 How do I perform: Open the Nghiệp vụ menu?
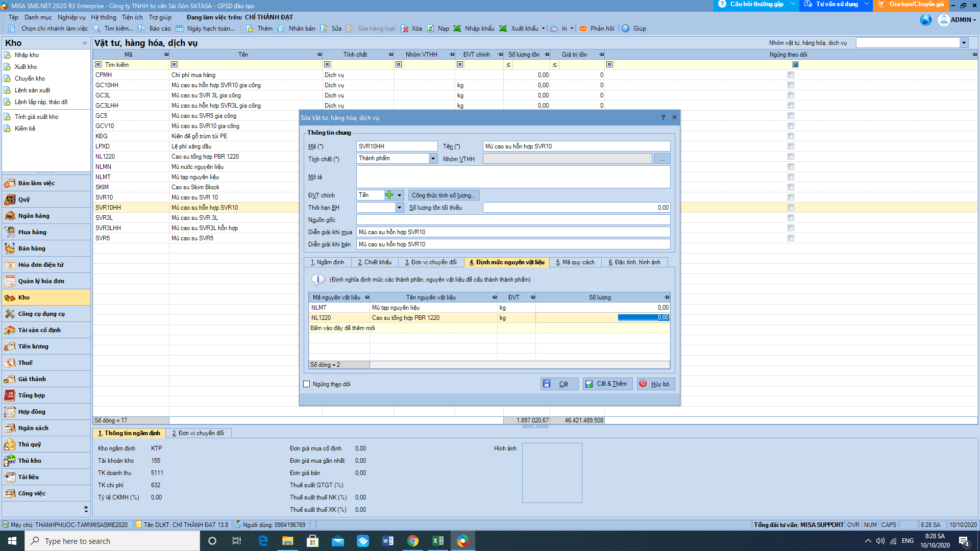tap(71, 17)
